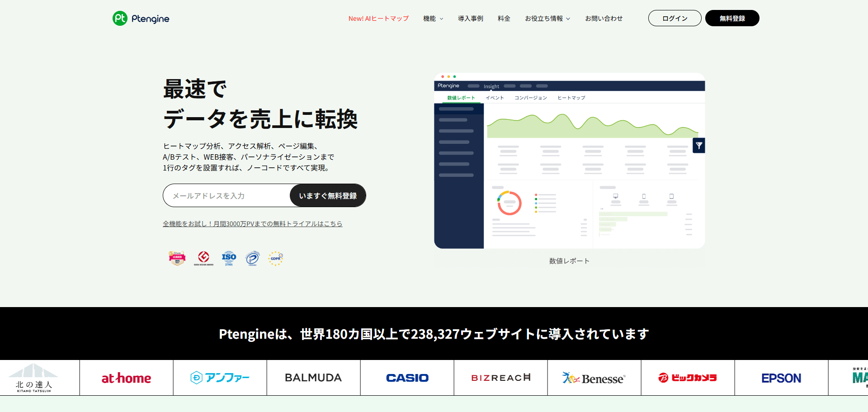Click the EPSON company logo
The height and width of the screenshot is (412, 868).
pos(781,378)
